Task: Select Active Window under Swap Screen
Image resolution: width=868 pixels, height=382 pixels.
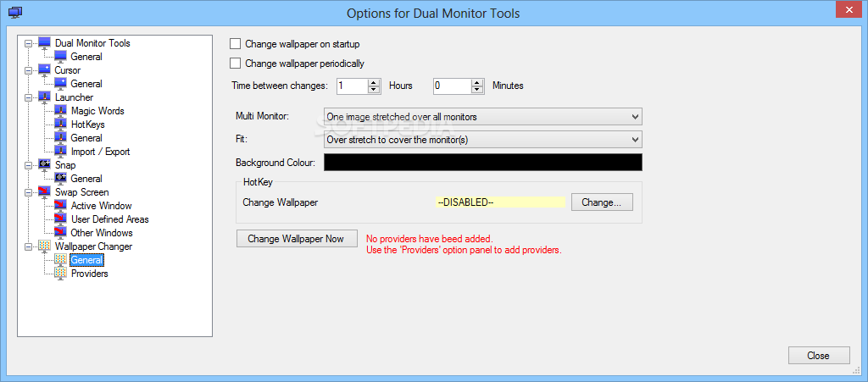Action: point(102,206)
